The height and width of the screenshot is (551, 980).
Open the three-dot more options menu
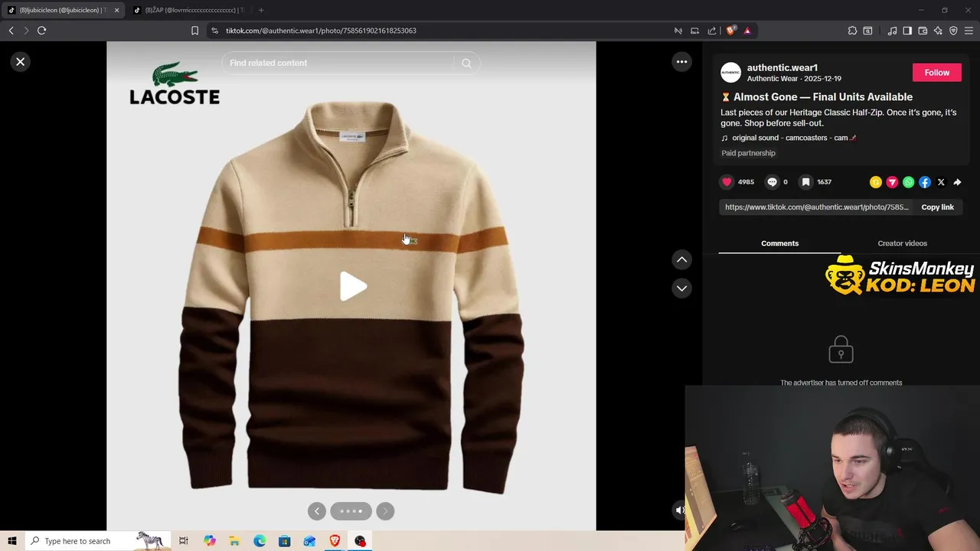point(681,62)
